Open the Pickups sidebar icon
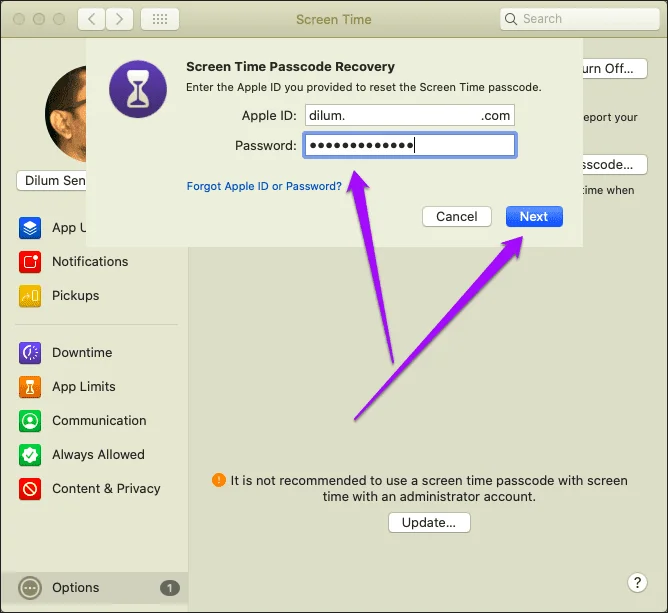The height and width of the screenshot is (613, 668). pos(30,296)
